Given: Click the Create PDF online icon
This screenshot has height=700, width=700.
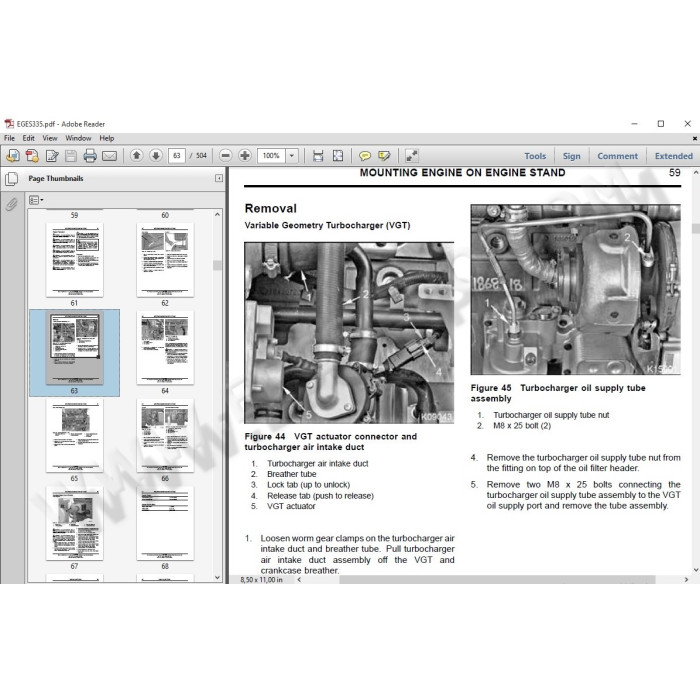Looking at the screenshot, I should [x=13, y=156].
